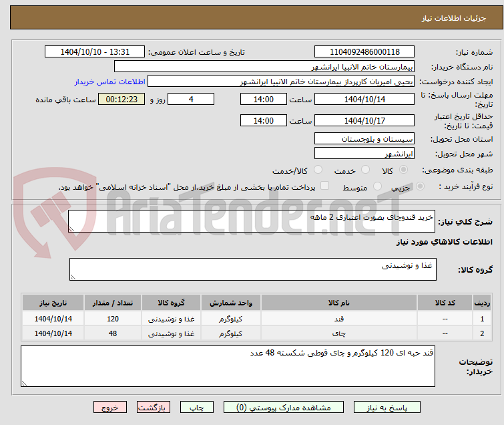Select the خدمت radio button

click(x=365, y=170)
